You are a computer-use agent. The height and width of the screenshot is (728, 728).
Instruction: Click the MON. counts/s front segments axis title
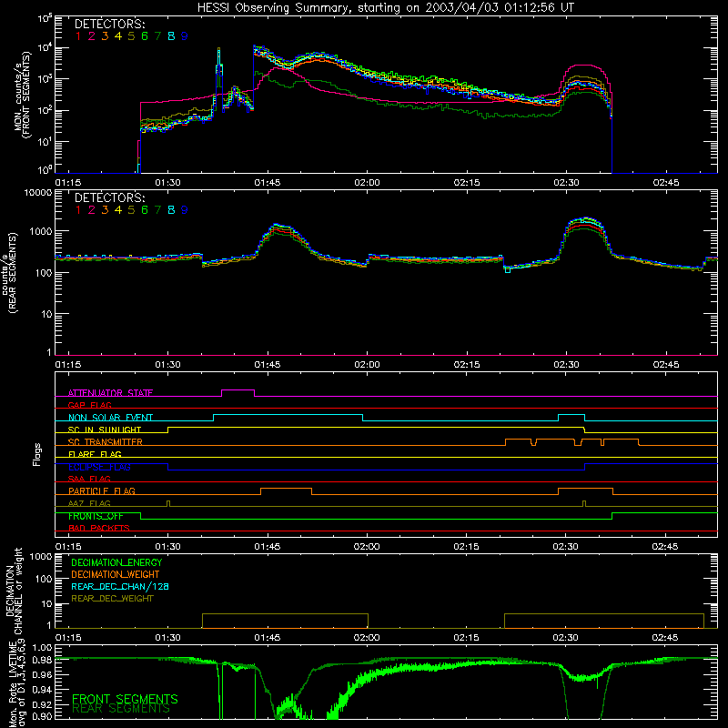pos(23,96)
